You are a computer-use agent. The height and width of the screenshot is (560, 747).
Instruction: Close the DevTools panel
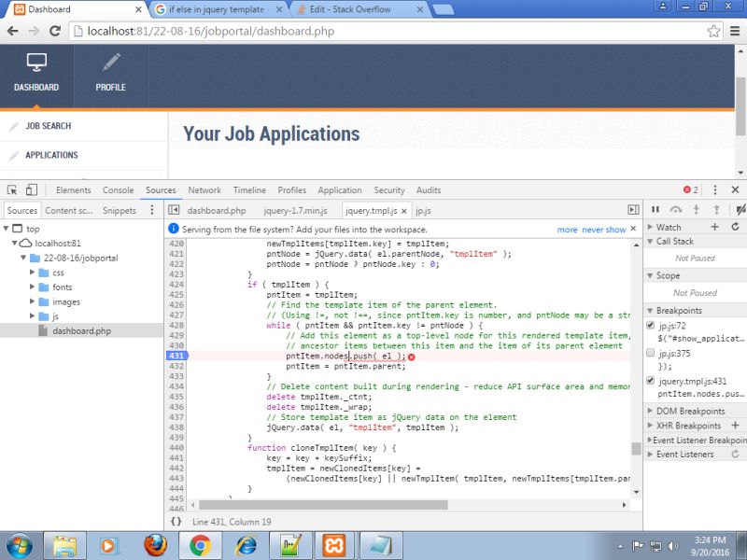pos(735,190)
